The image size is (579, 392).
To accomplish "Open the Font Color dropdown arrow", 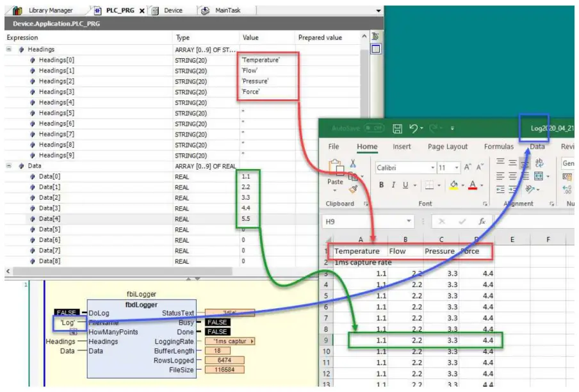I will click(x=482, y=185).
